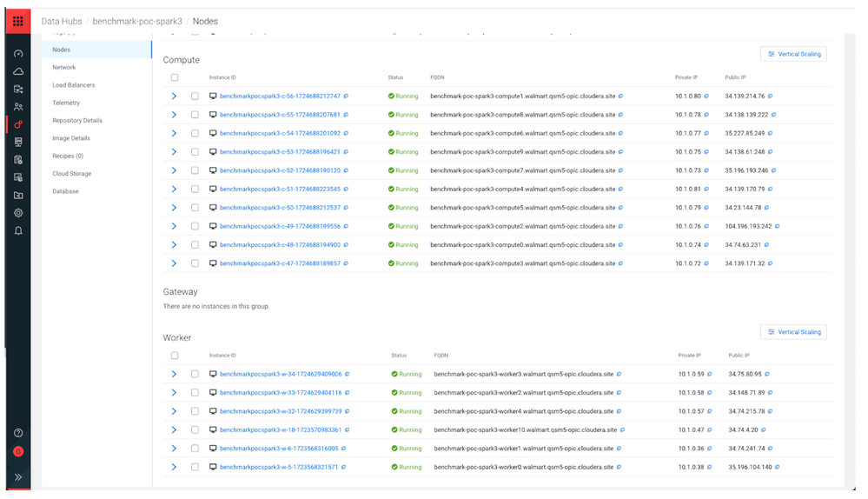This screenshot has width=868, height=499.
Task: Check the c-55-1724688207681 instance row
Action: pos(195,115)
